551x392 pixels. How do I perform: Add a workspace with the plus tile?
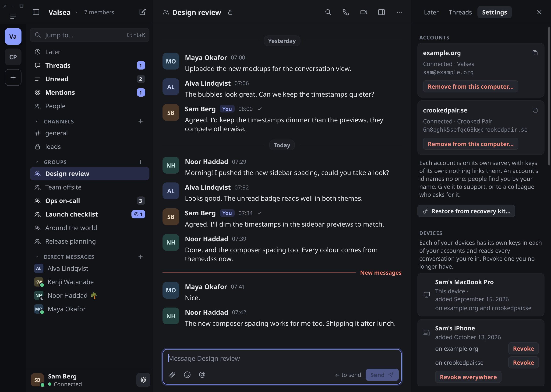point(13,77)
